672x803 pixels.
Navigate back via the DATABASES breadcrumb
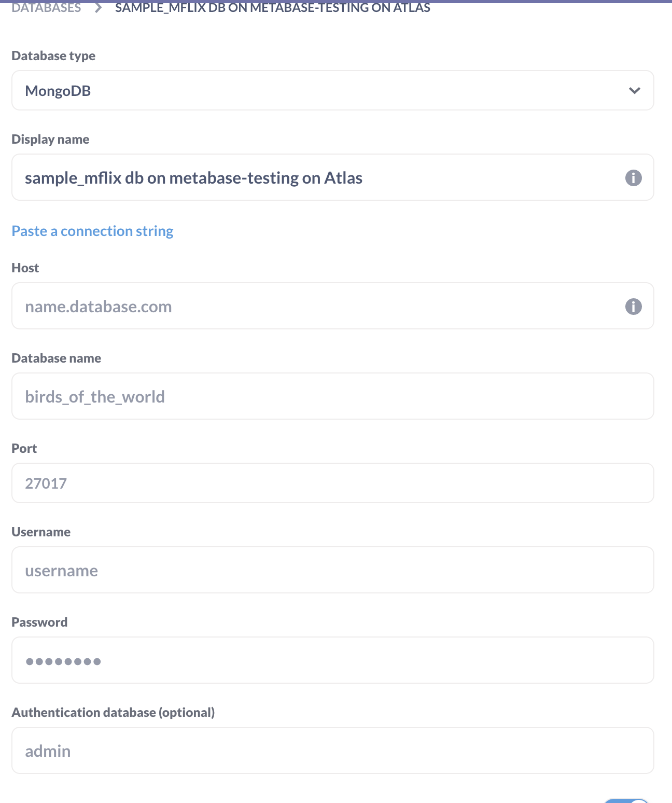click(x=46, y=7)
